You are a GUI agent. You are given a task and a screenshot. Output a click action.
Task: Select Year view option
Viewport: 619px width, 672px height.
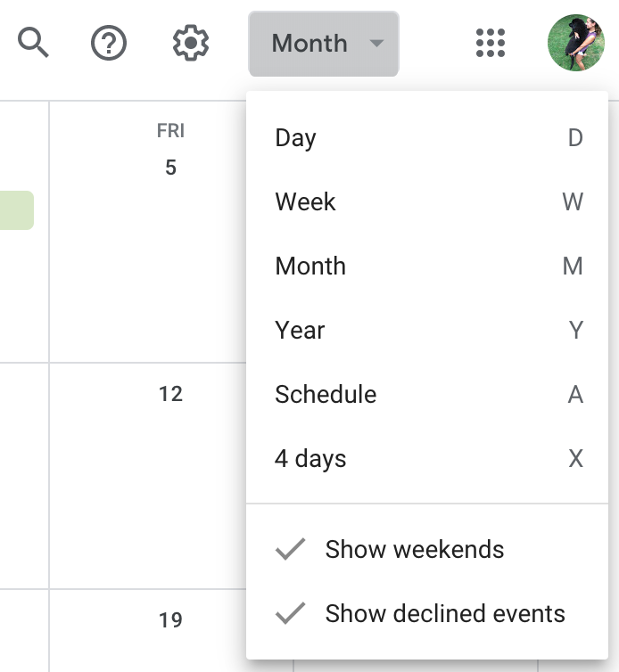pyautogui.click(x=300, y=331)
